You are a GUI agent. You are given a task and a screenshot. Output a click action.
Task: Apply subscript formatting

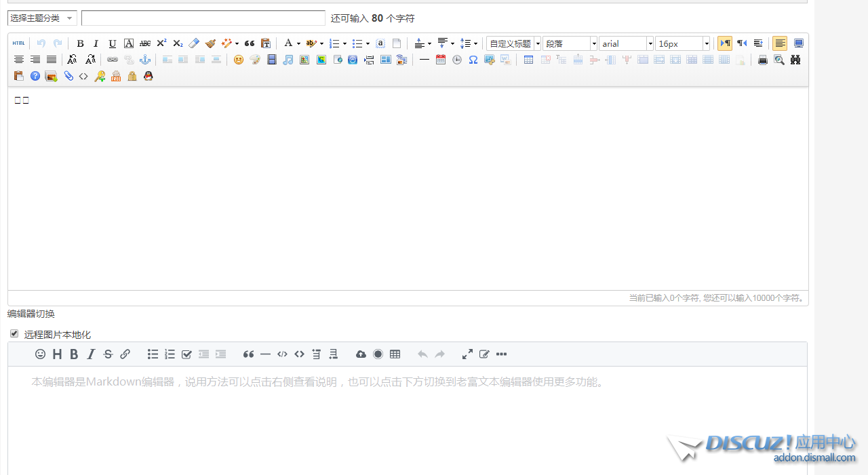178,43
